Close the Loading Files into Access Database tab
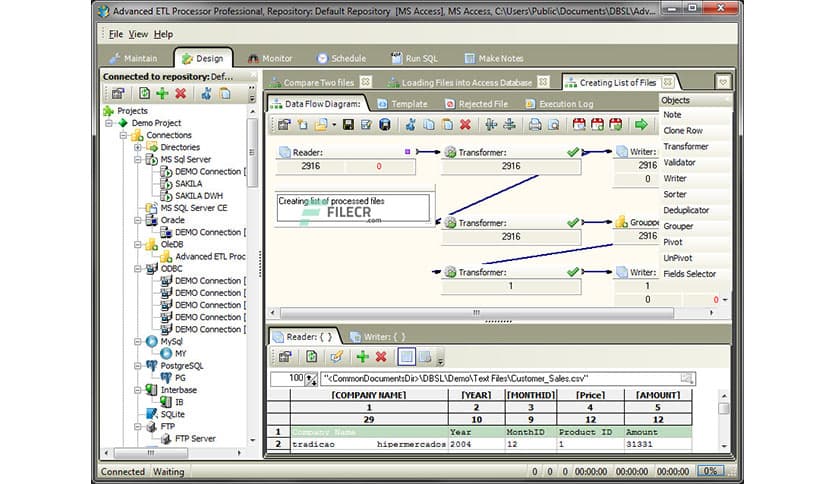 [x=543, y=82]
